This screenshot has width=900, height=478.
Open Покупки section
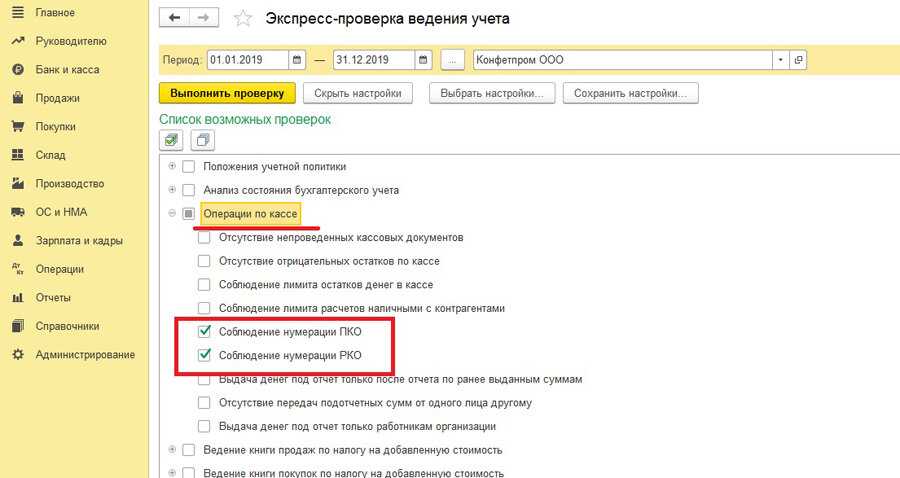(x=55, y=126)
